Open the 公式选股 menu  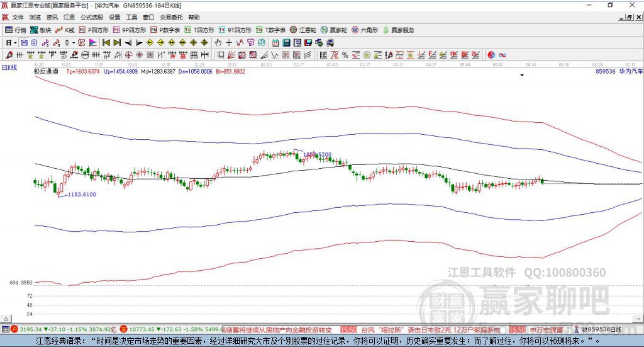click(x=92, y=17)
